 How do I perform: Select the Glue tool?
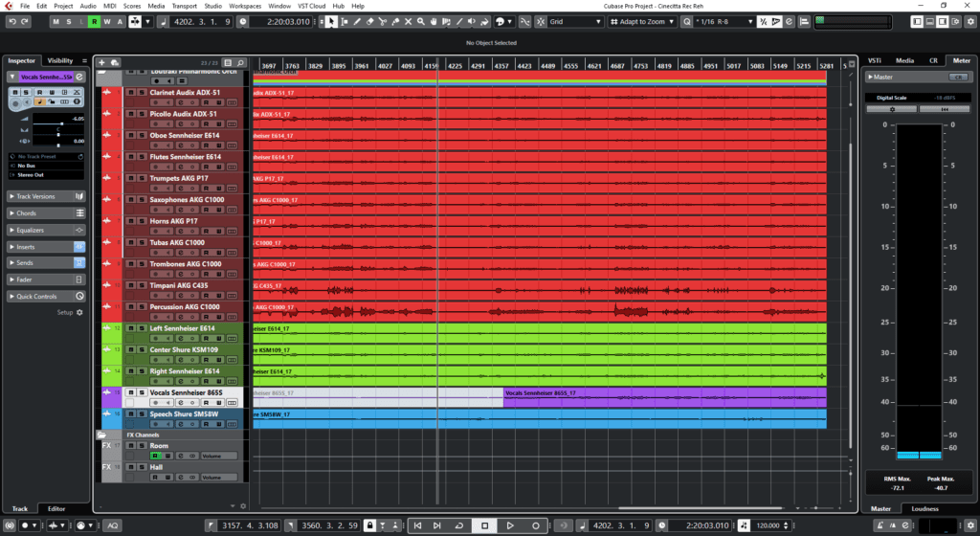point(395,21)
